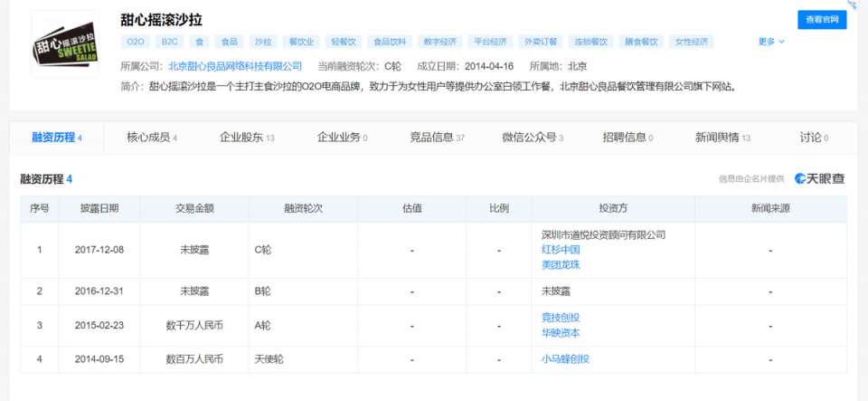Select the 微信公众号 tab
868x401 pixels.
pyautogui.click(x=533, y=138)
